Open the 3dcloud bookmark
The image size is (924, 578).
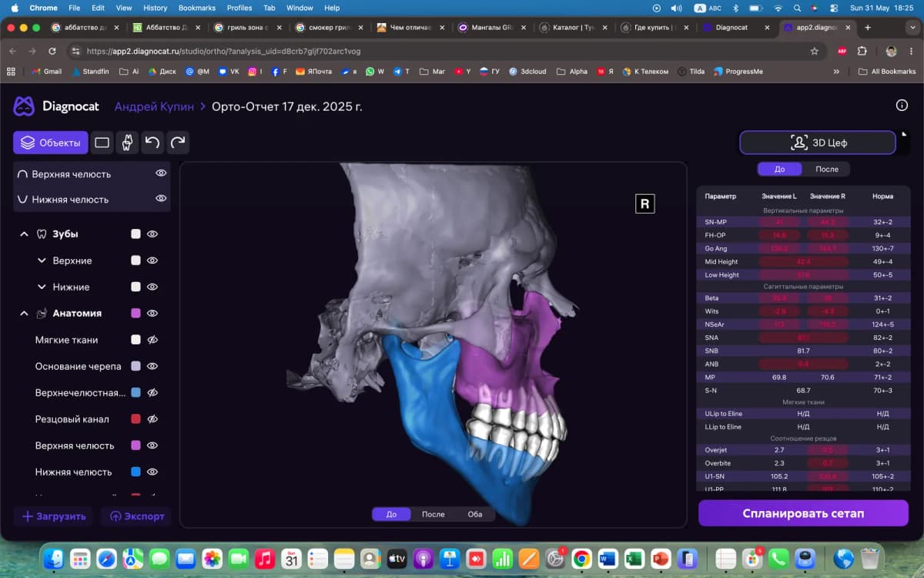click(x=527, y=72)
